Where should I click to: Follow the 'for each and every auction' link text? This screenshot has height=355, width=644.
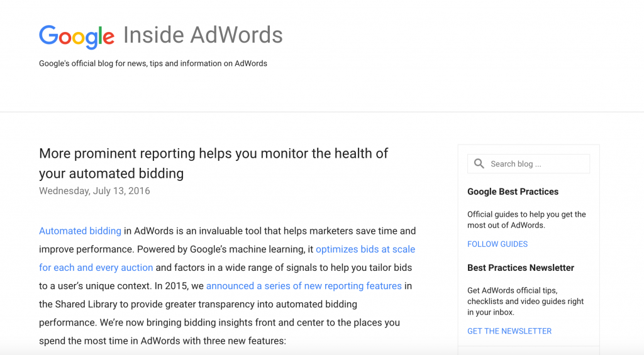[x=96, y=268]
